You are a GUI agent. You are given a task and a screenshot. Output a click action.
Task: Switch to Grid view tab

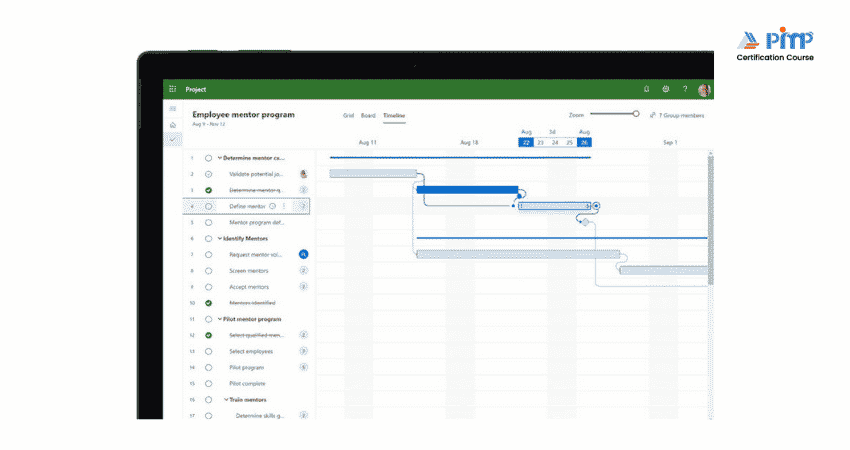(x=349, y=115)
